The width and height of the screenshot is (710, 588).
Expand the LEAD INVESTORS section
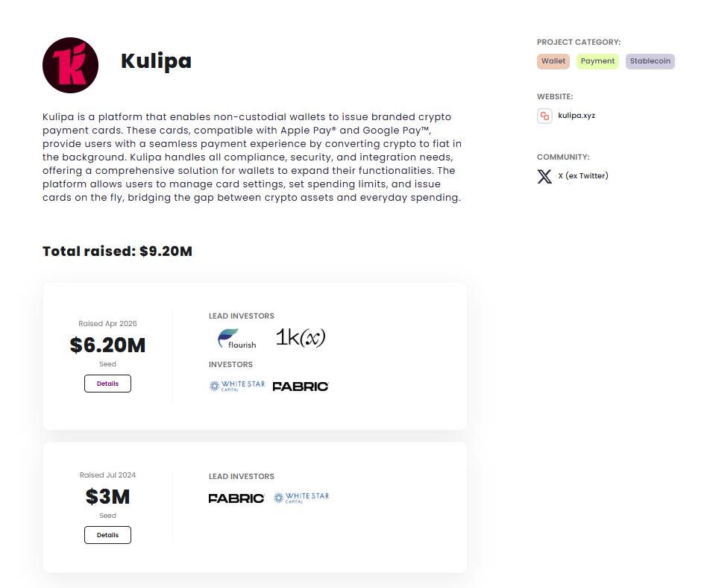point(241,316)
